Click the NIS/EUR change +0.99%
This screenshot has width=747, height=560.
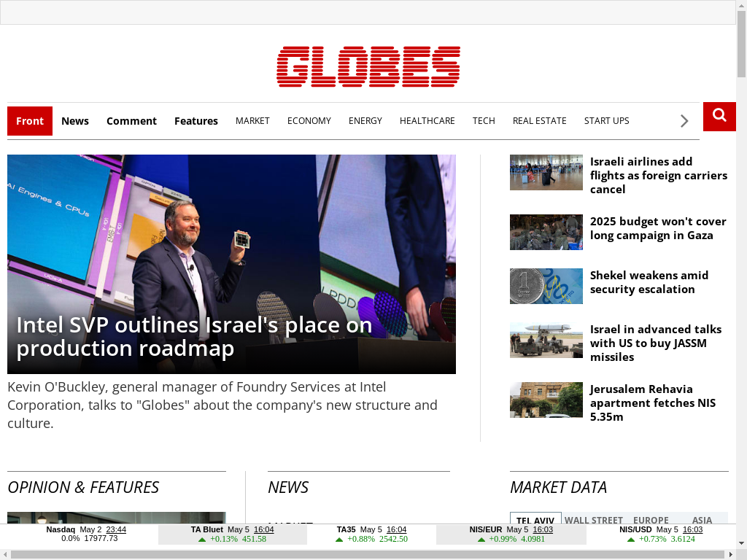pos(503,539)
